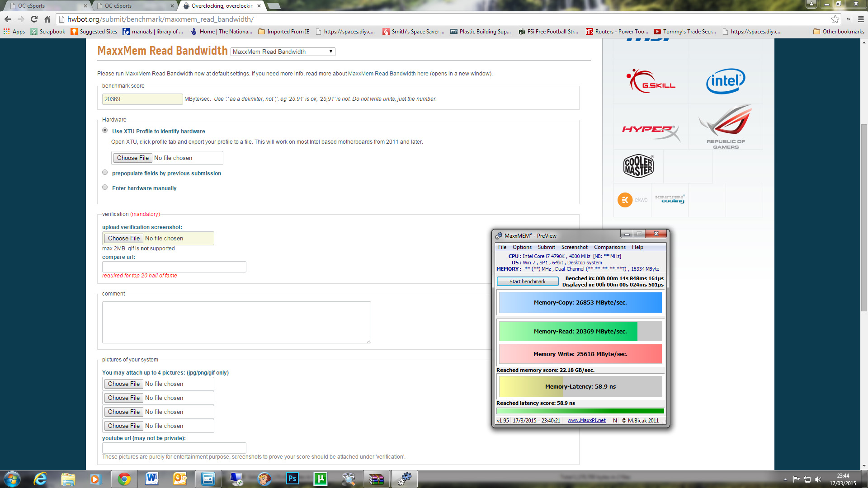Open the Chrome hamburger menu
The image size is (868, 488).
[x=861, y=19]
